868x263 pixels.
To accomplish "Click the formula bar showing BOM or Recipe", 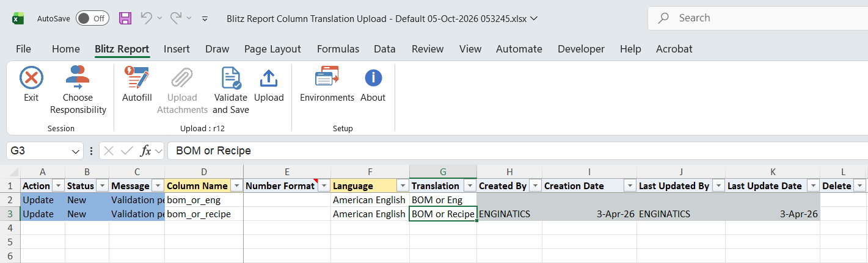I will pos(517,151).
